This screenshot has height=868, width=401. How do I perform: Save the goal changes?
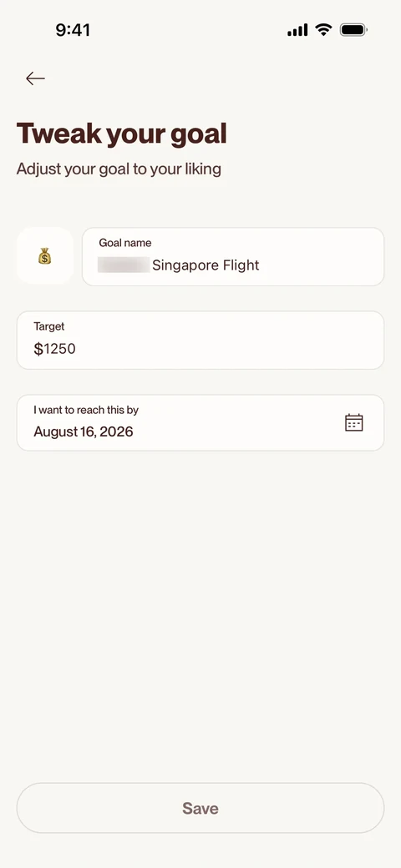[200, 808]
